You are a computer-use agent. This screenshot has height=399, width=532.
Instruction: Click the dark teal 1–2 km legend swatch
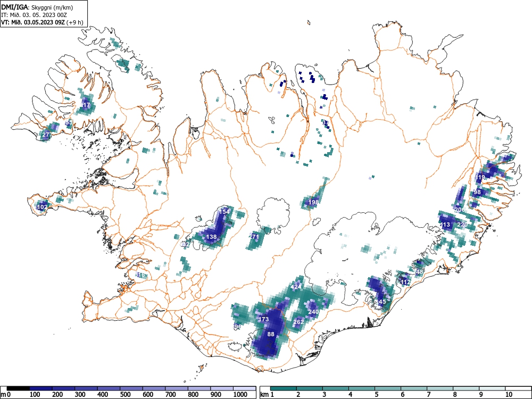(x=284, y=388)
